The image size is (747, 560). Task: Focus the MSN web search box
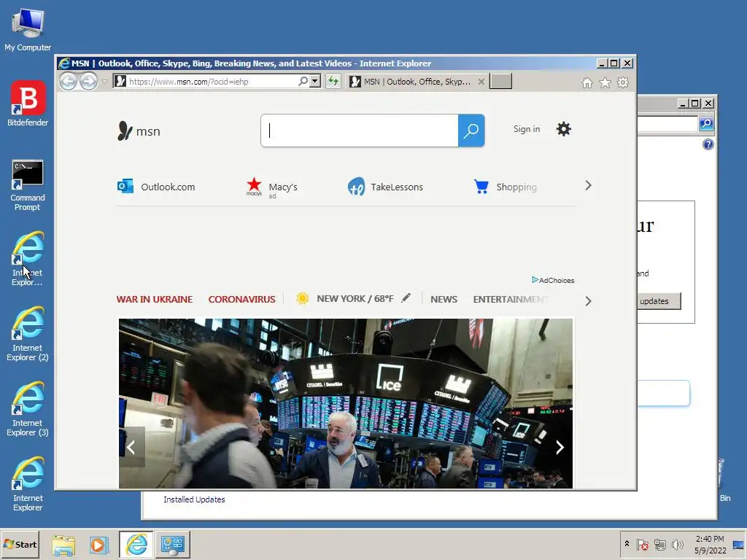point(360,131)
